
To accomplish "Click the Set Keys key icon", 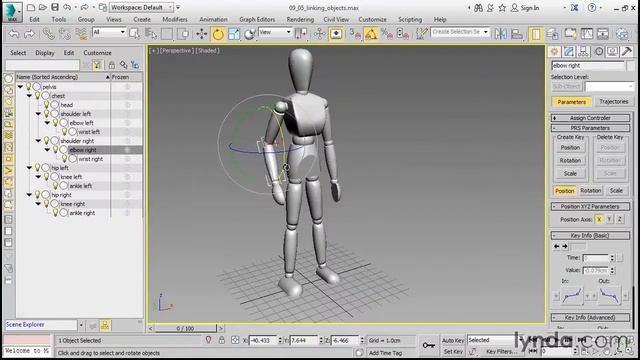I will click(x=429, y=345).
